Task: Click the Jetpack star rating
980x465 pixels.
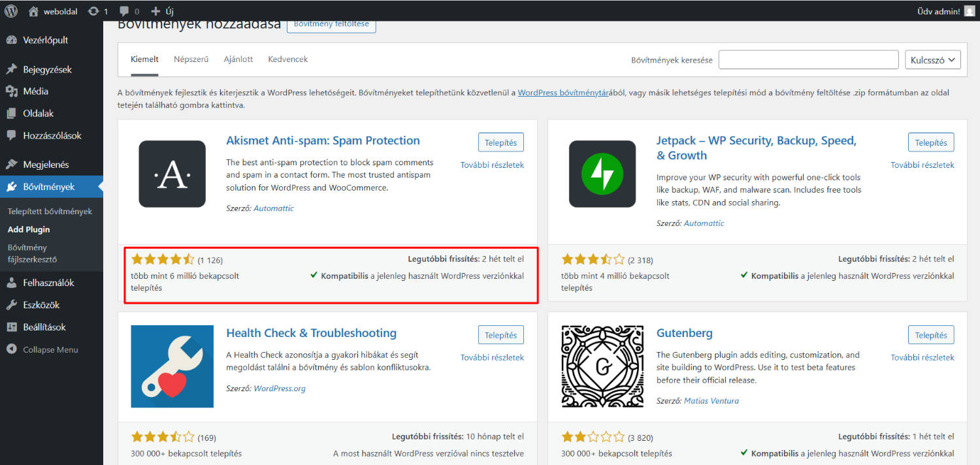Action: click(593, 259)
